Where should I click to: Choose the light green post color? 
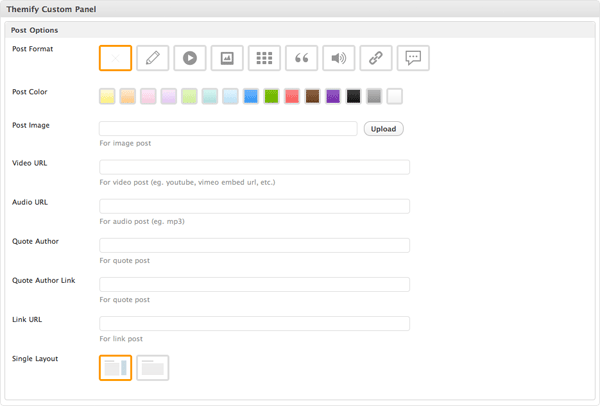point(189,96)
